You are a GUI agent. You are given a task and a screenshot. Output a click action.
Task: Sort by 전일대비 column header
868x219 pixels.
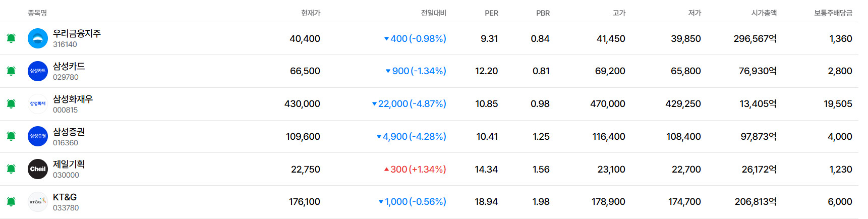click(x=434, y=13)
